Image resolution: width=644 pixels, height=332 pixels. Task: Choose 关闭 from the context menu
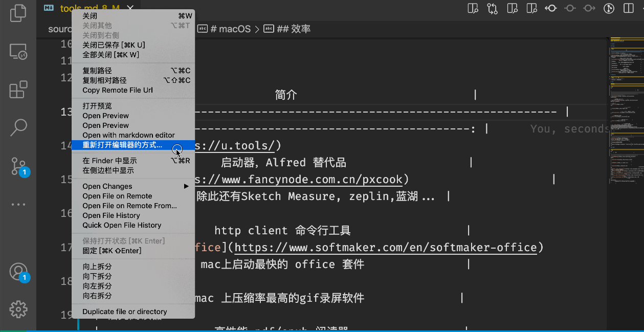pos(133,16)
